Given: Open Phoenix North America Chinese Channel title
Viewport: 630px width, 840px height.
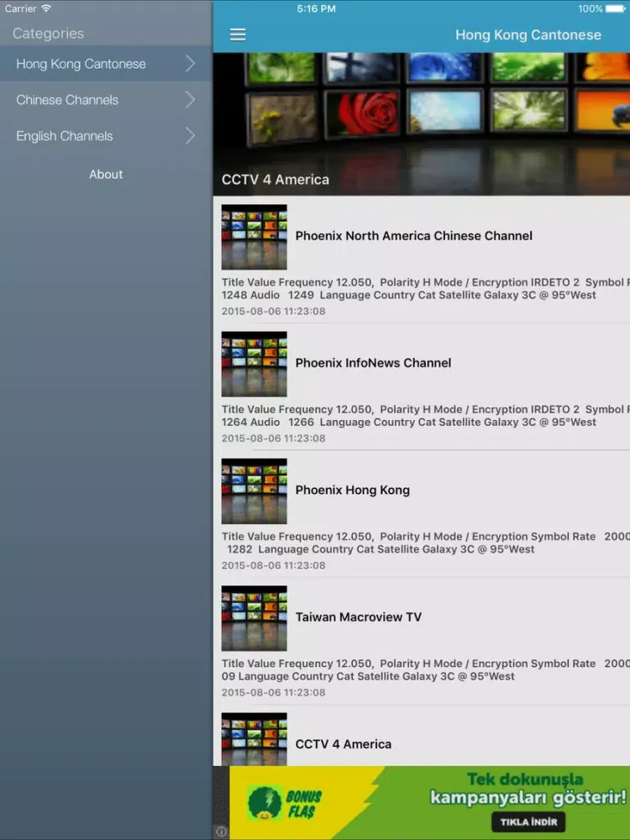Looking at the screenshot, I should click(x=414, y=236).
